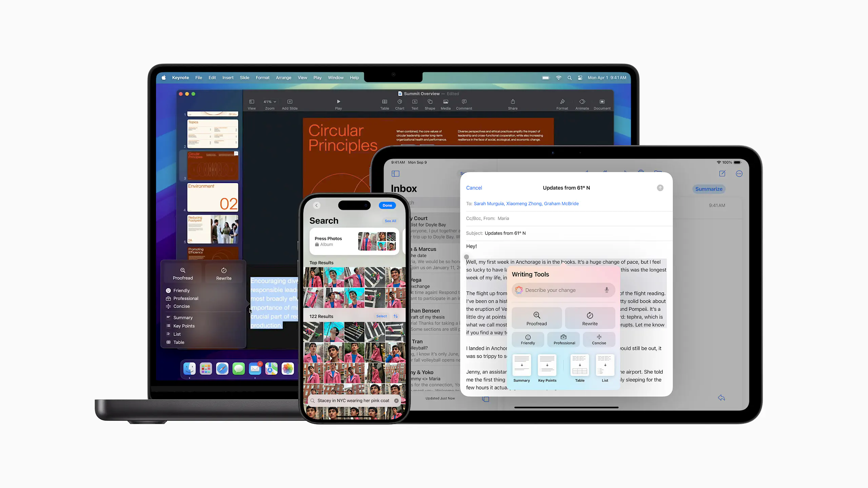Image resolution: width=868 pixels, height=488 pixels.
Task: Expand the Key Points option in sidebar
Action: [184, 325]
